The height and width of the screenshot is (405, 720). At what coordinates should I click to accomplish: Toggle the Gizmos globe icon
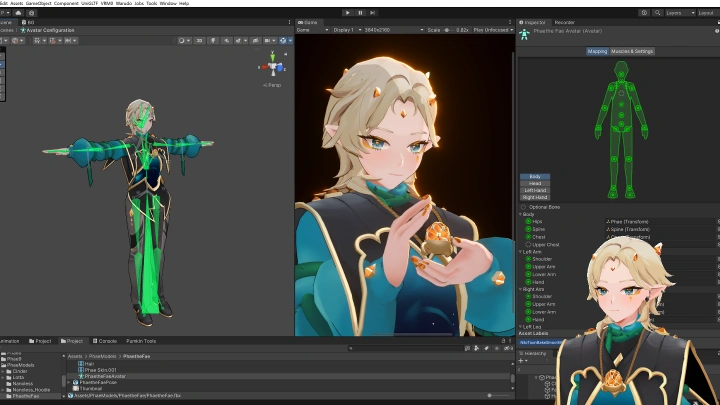click(x=283, y=40)
